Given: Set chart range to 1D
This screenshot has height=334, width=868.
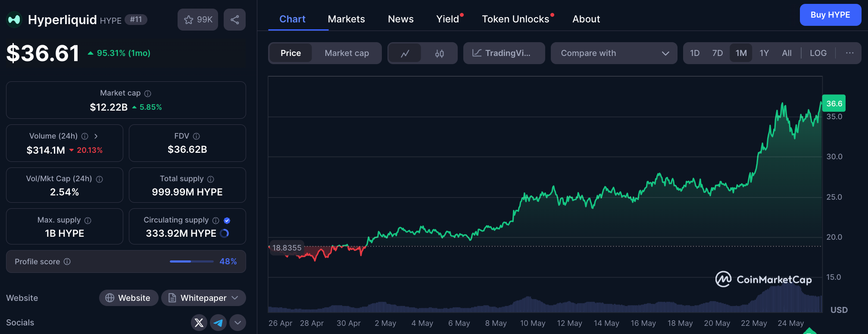Looking at the screenshot, I should point(695,53).
